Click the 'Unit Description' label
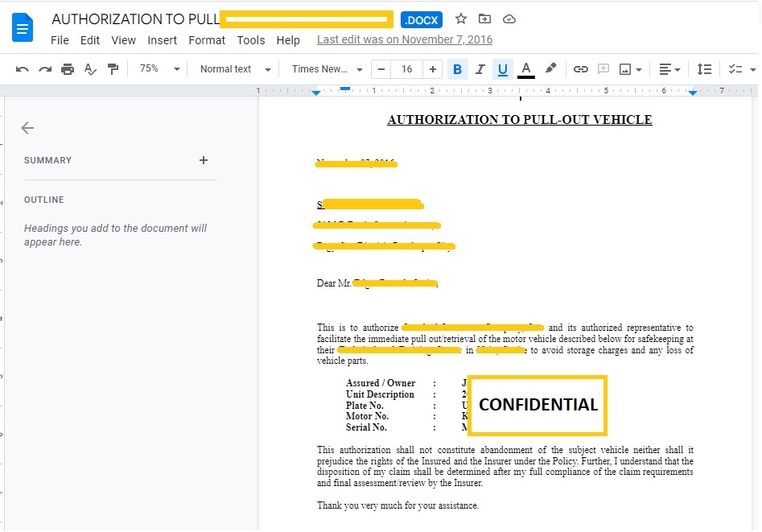 [x=380, y=394]
